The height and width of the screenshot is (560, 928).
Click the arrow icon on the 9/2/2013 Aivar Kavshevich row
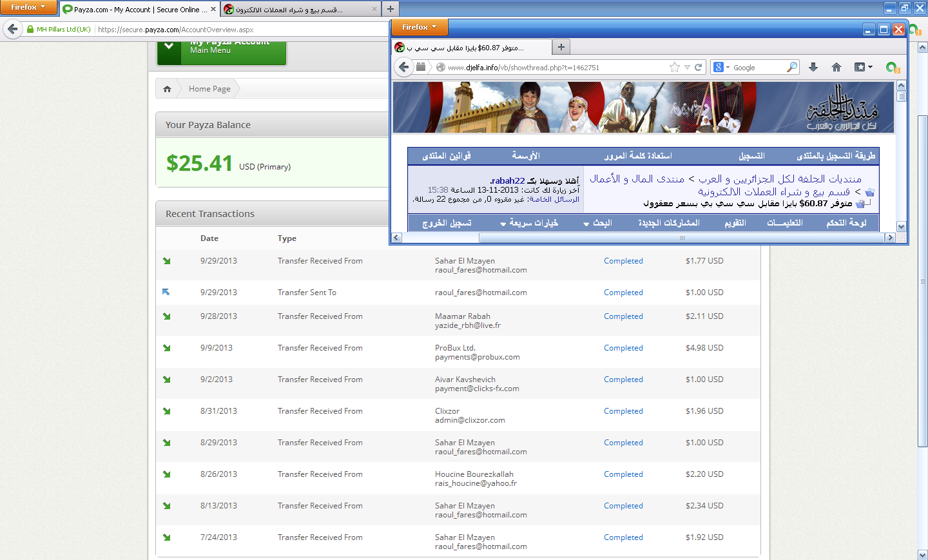pos(166,380)
